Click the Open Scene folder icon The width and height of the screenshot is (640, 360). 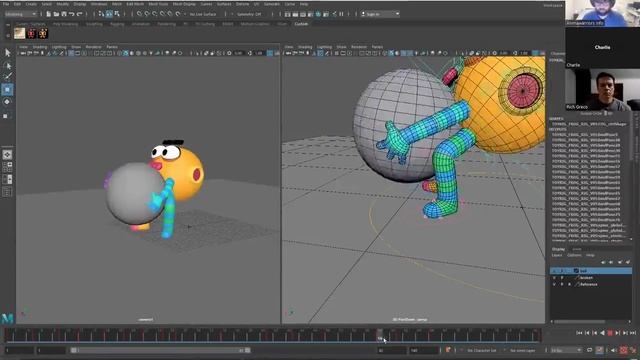pos(56,14)
